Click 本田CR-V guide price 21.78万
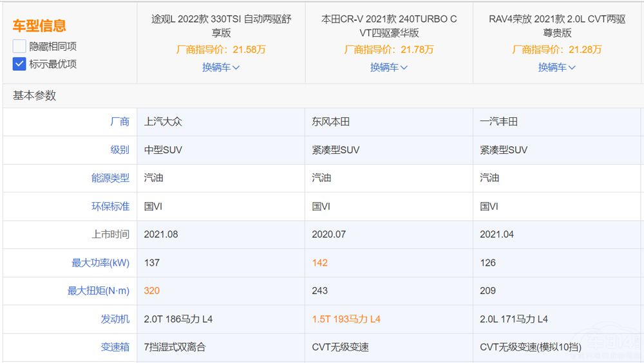Viewport: 644px width, 363px height. [389, 50]
